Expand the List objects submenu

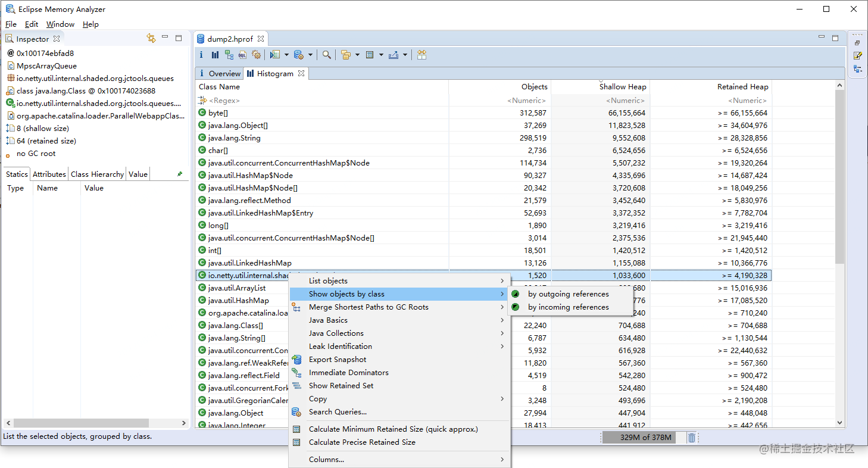coord(399,281)
